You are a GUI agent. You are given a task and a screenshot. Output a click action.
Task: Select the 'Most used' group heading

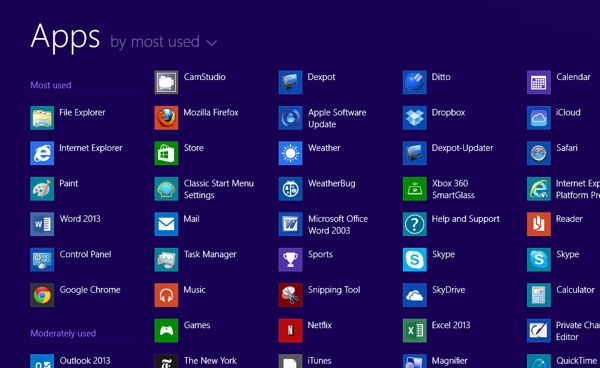(x=51, y=85)
